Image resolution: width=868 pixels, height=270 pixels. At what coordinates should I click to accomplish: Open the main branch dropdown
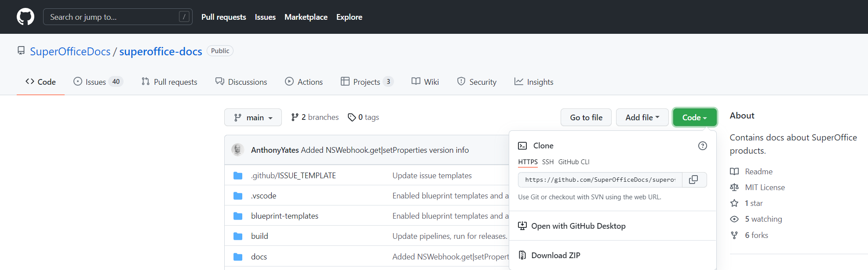(253, 117)
